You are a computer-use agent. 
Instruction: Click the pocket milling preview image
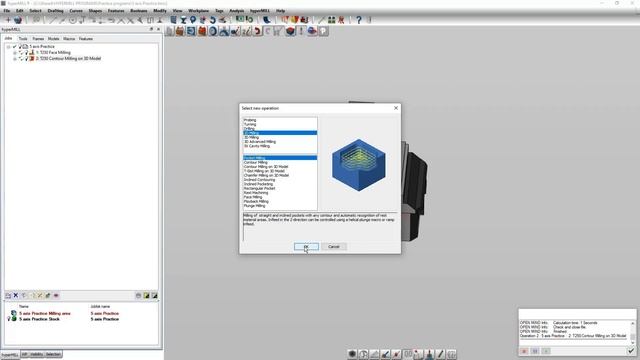coord(358,165)
